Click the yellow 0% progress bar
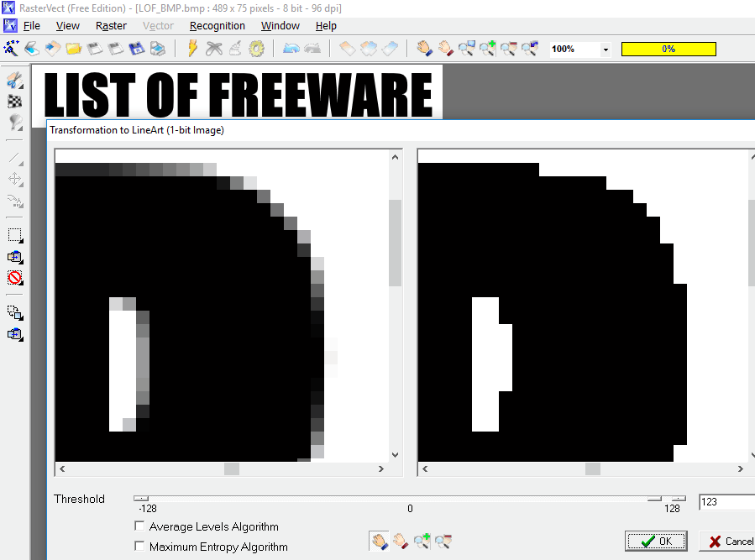The width and height of the screenshot is (755, 560). point(668,49)
